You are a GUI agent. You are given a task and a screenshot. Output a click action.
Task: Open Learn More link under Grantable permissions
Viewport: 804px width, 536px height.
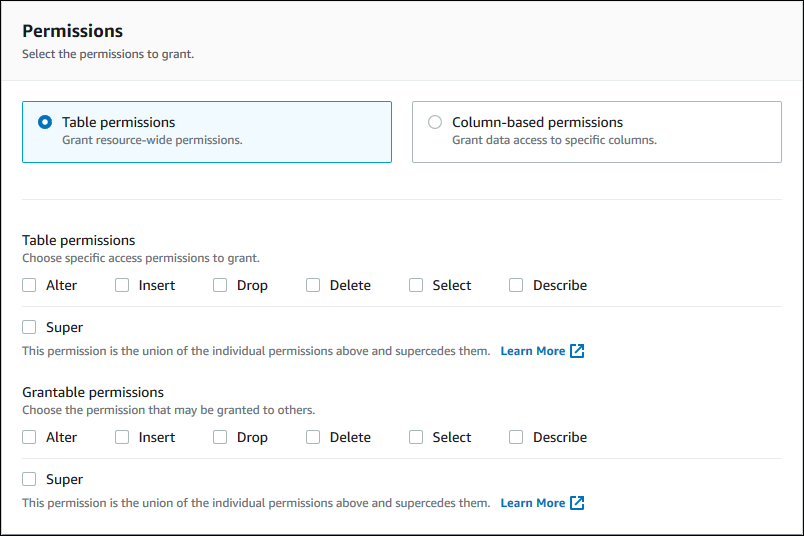532,503
